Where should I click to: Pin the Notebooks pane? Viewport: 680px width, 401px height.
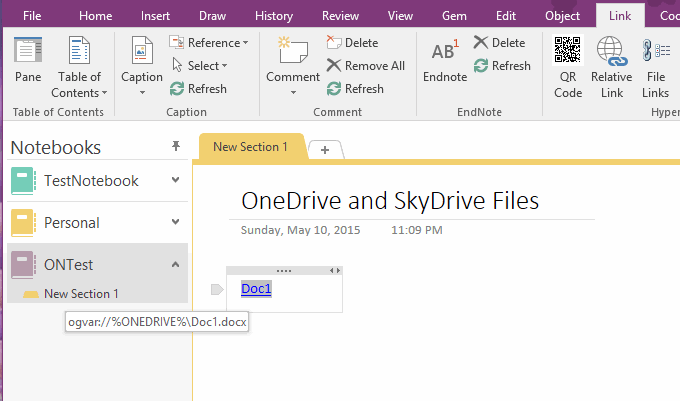coord(176,146)
